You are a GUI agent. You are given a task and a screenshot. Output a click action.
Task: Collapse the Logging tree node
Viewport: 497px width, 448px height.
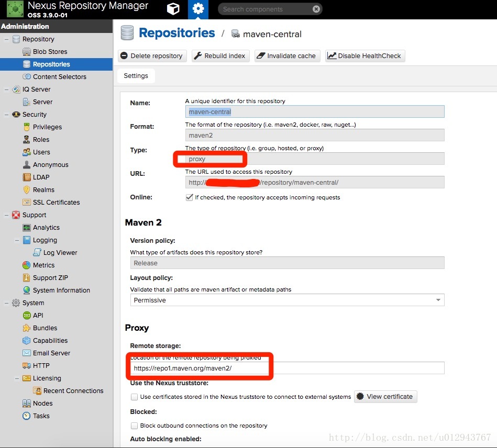click(17, 240)
